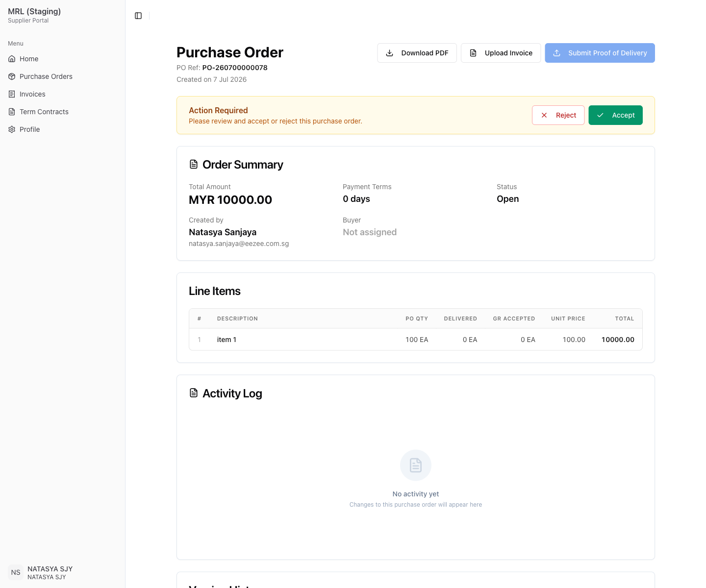Open Invoices from the sidebar
The image size is (706, 588).
(63, 94)
